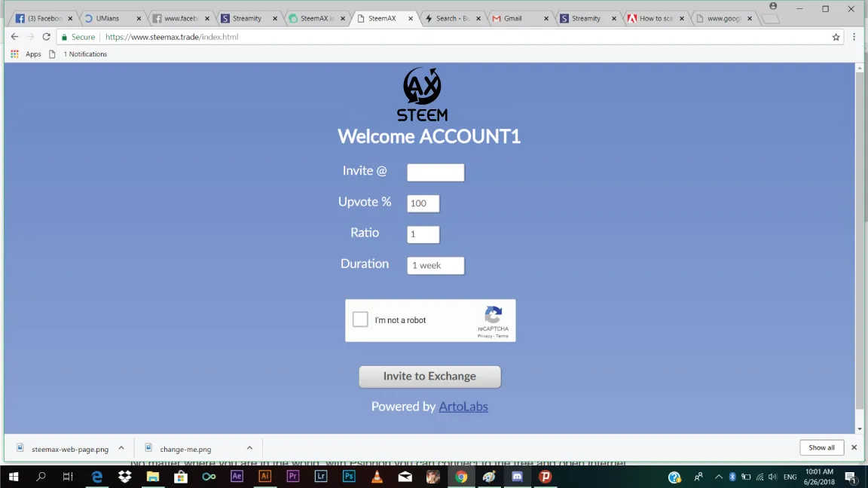The image size is (868, 488).
Task: Click the Invite to Exchange button
Action: (429, 377)
